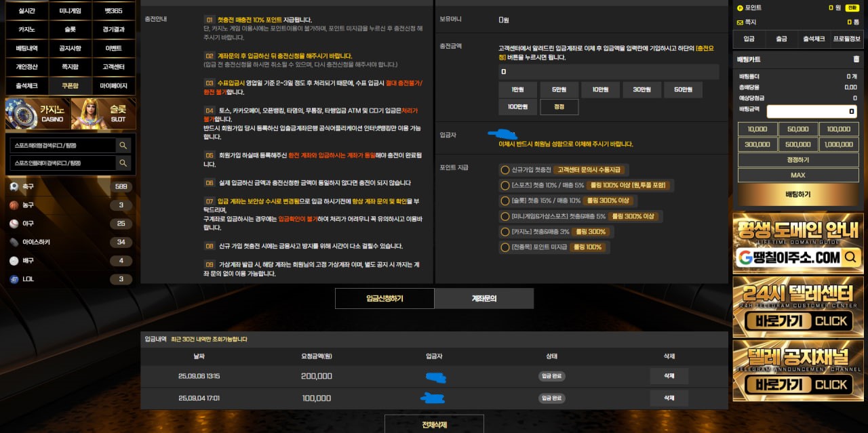Screen dimensions: 868x433
Task: Click the 전체삭제 button
Action: tap(434, 425)
